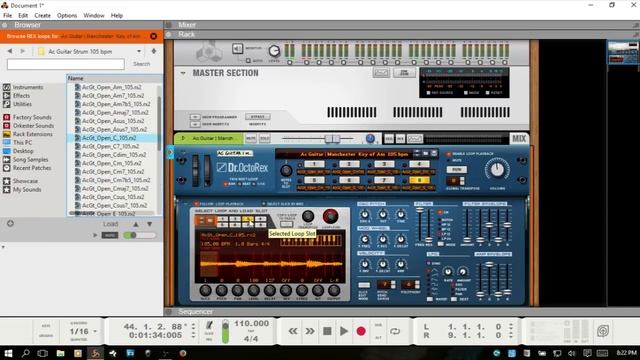Select Dr. OctoRex loop slot 6
The width and height of the screenshot is (640, 360).
tap(349, 180)
